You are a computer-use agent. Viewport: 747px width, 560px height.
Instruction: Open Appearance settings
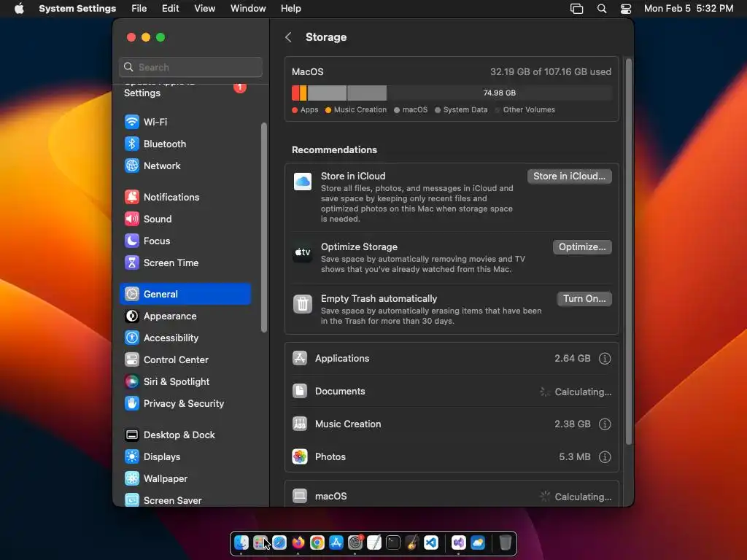click(x=185, y=316)
